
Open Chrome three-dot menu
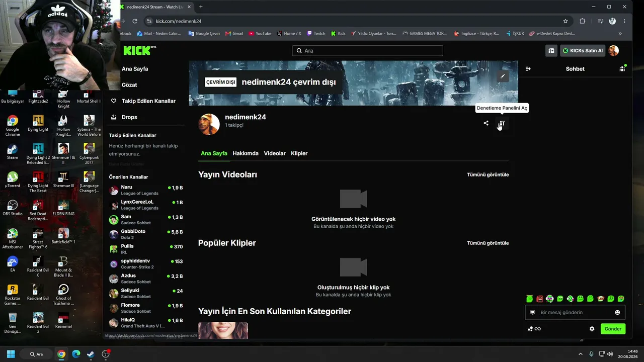[x=625, y=21]
